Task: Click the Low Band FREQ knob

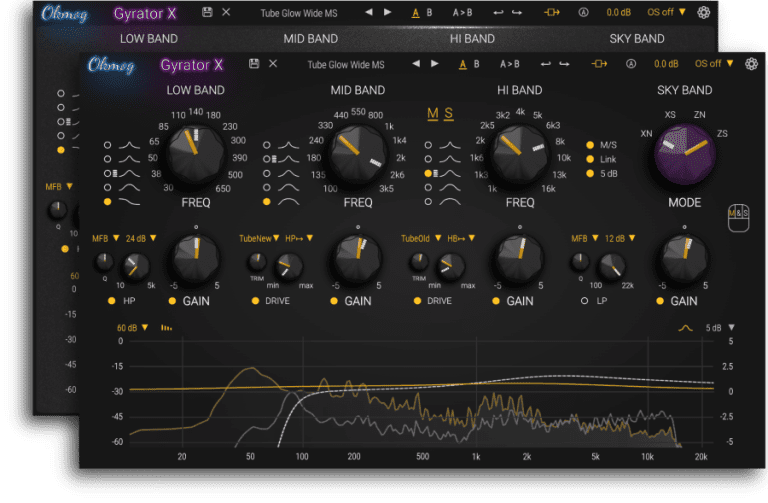Action: [x=195, y=155]
